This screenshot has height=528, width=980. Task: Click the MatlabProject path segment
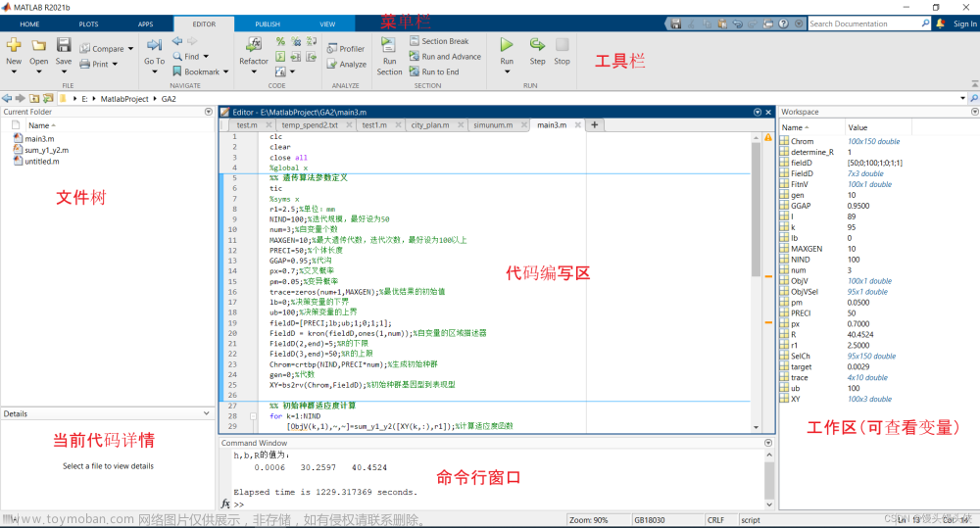pyautogui.click(x=124, y=99)
